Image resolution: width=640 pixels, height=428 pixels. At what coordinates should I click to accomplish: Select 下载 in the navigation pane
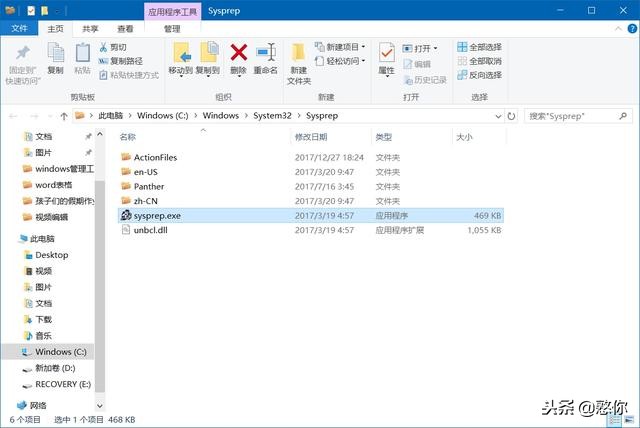coord(43,319)
